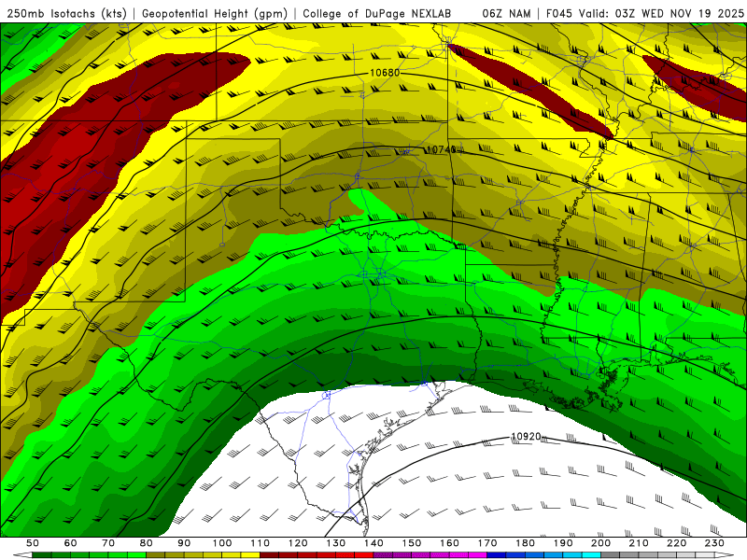This screenshot has width=747, height=560.
Task: Select the dark red swatch under 120
Action: pos(307,555)
